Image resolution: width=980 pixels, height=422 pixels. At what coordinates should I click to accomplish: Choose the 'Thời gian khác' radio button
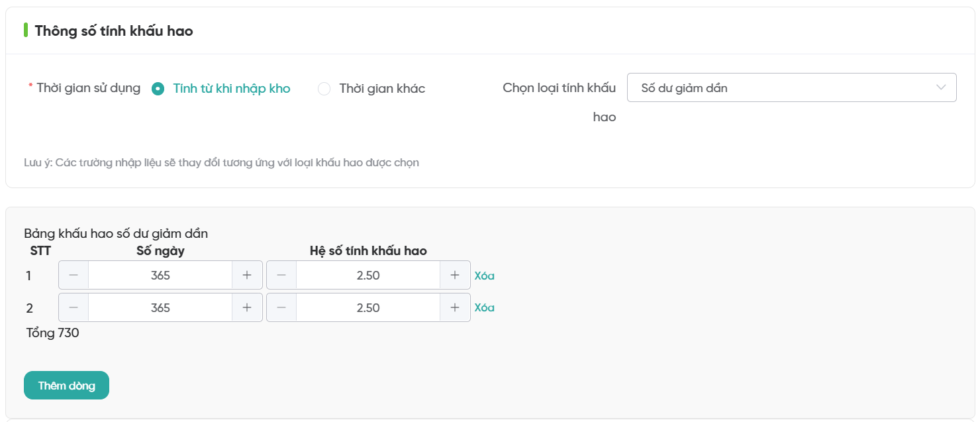pyautogui.click(x=324, y=89)
